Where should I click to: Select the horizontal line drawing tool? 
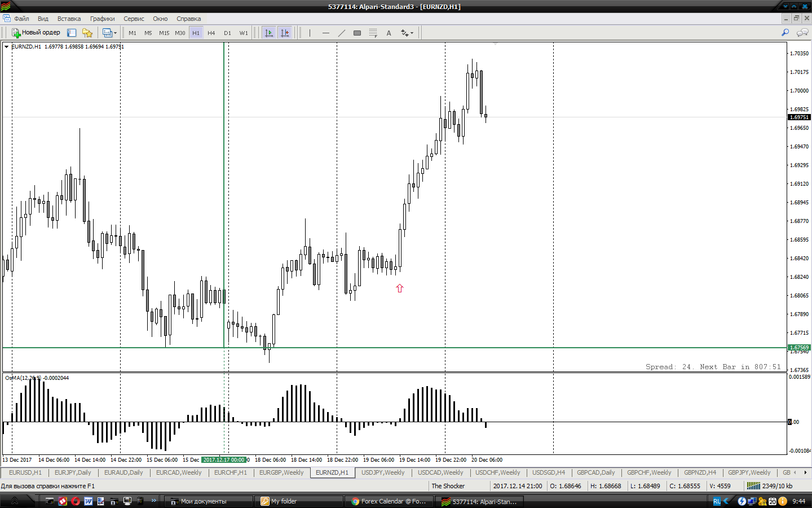pyautogui.click(x=325, y=33)
